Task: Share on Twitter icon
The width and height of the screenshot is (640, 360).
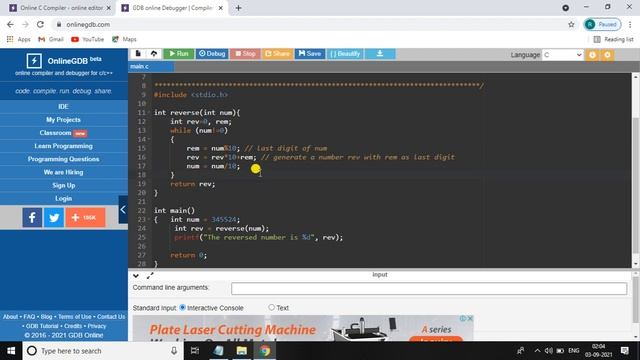Action: point(54,218)
